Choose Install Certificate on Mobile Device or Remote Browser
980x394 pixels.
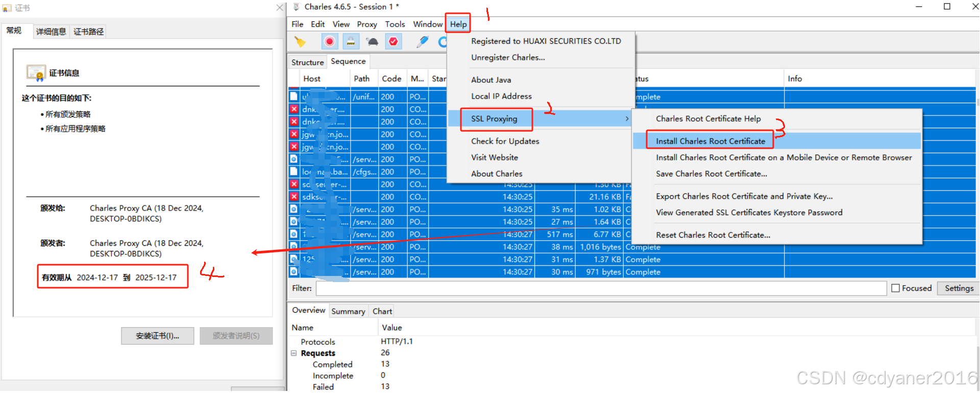pos(783,157)
